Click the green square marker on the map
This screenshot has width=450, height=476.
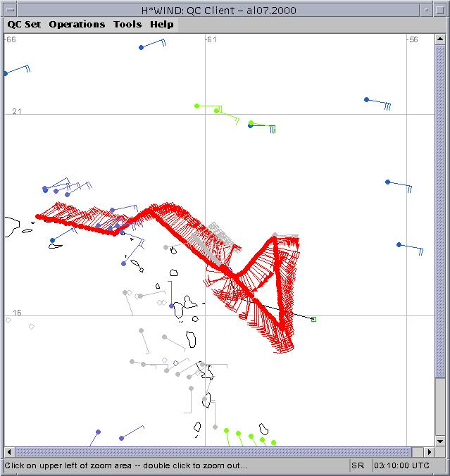[313, 319]
